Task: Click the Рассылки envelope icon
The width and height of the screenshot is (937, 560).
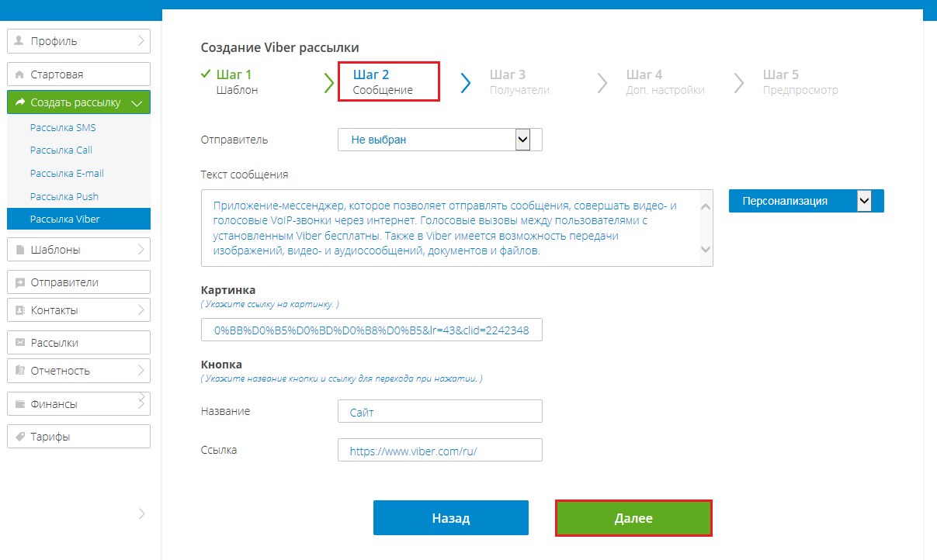Action: [19, 343]
